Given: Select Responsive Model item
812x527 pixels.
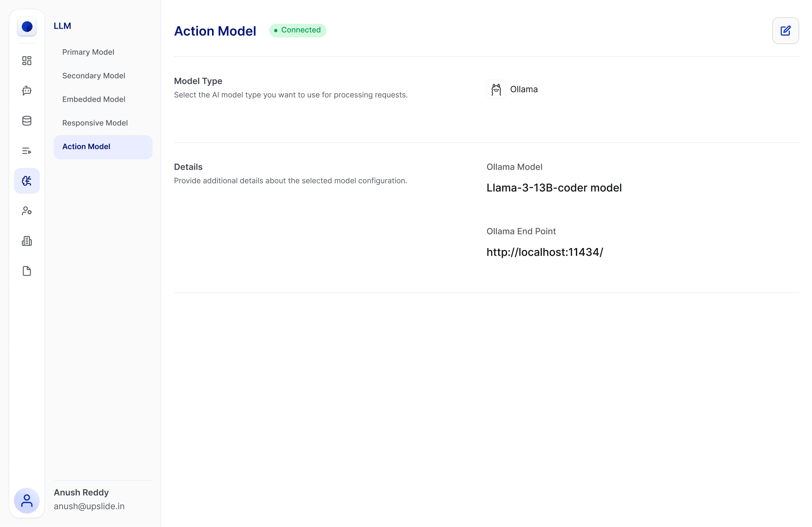Looking at the screenshot, I should click(95, 123).
